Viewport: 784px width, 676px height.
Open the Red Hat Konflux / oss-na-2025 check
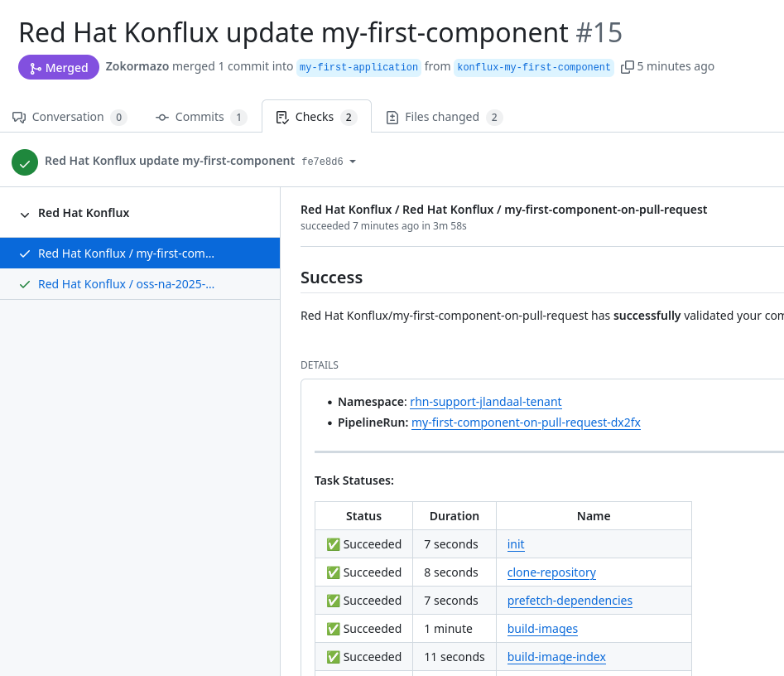coord(126,284)
